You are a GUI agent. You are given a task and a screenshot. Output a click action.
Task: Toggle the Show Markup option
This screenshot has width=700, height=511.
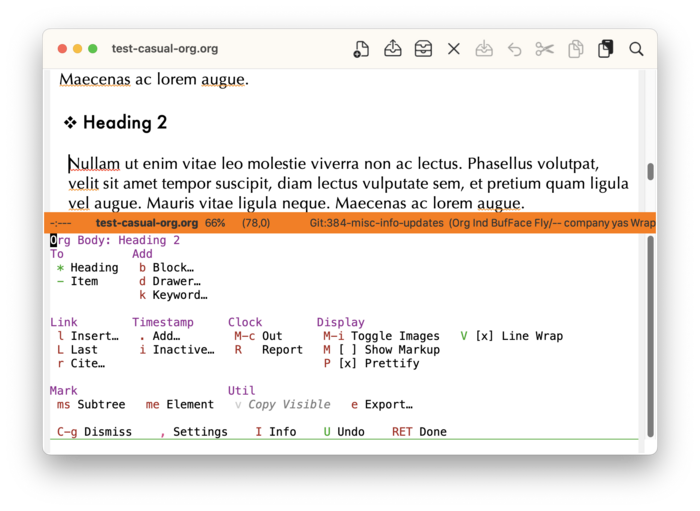pyautogui.click(x=382, y=350)
